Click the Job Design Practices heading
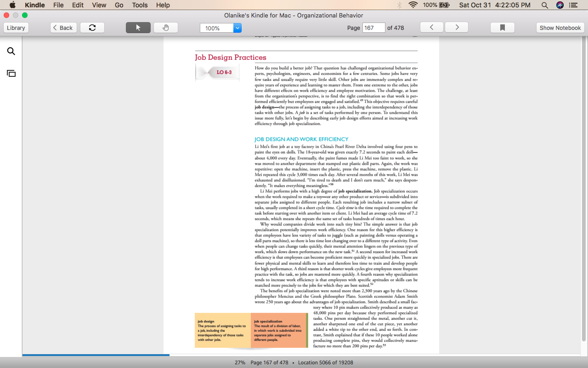Viewport: 588px width, 368px height. coord(231,57)
